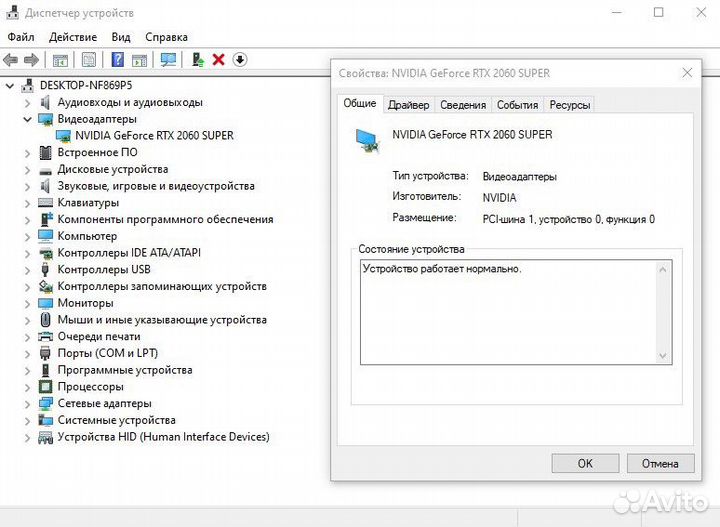720x527 pixels.
Task: Click the DESKTOP-NF869P5 computer icon
Action: point(28,85)
